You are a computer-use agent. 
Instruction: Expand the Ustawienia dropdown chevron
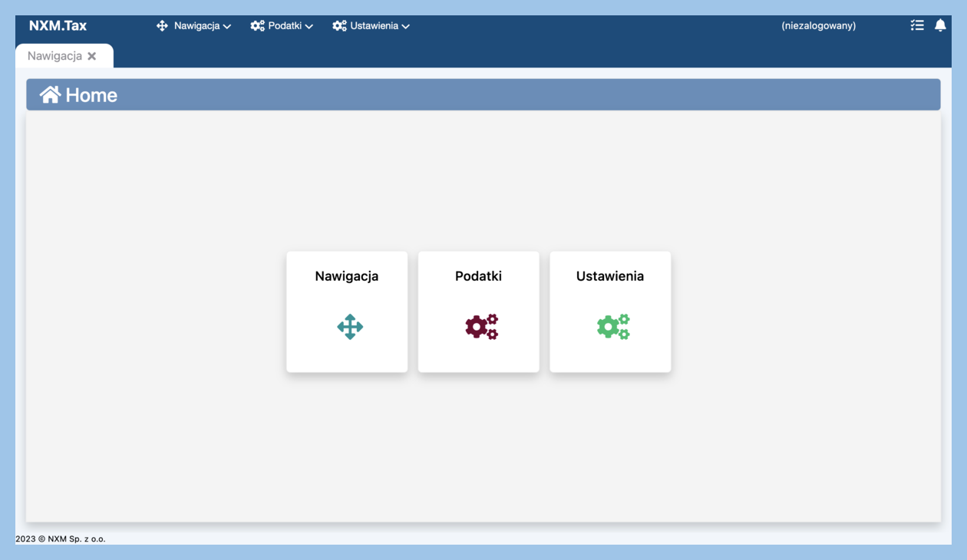[405, 27]
